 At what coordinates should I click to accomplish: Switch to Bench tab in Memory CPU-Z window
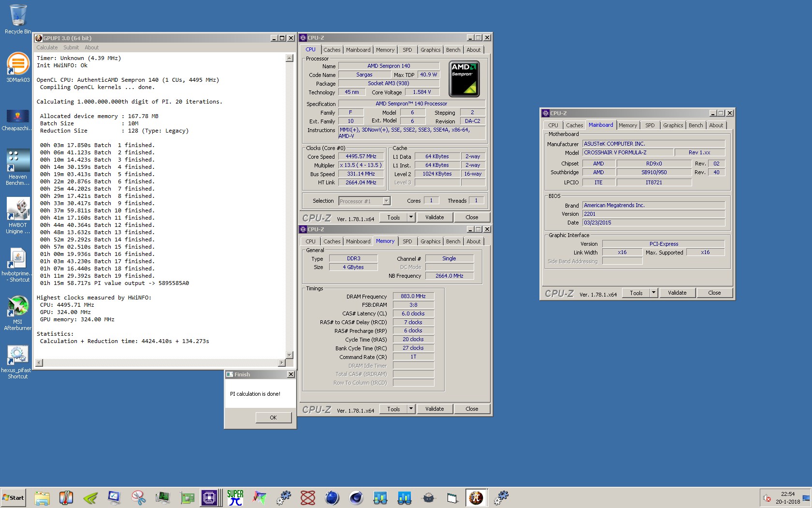(x=453, y=241)
